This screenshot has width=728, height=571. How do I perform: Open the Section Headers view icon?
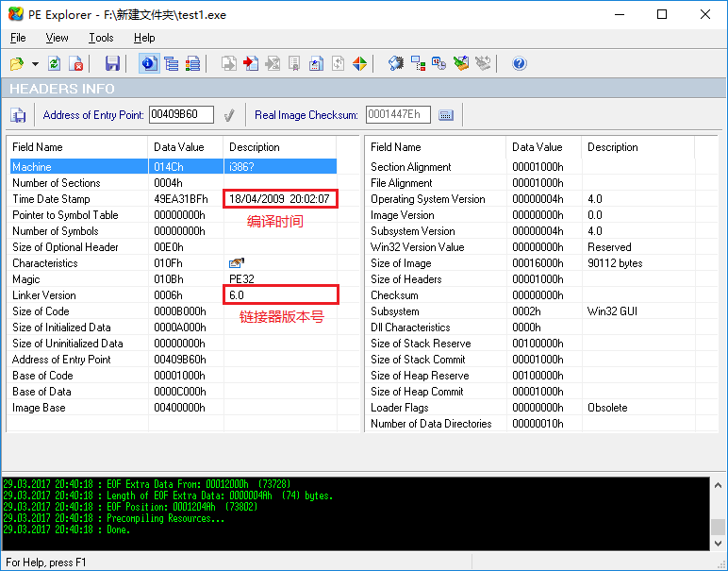tap(192, 63)
